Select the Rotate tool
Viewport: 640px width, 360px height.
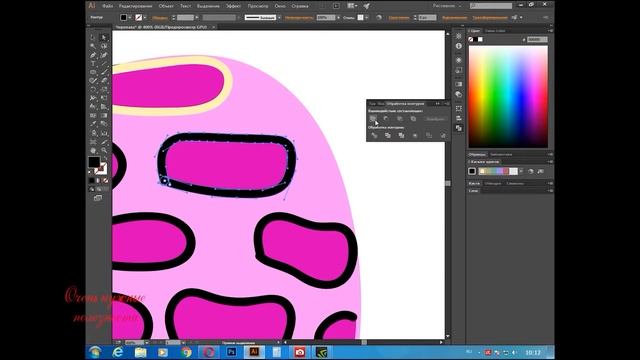pyautogui.click(x=93, y=89)
